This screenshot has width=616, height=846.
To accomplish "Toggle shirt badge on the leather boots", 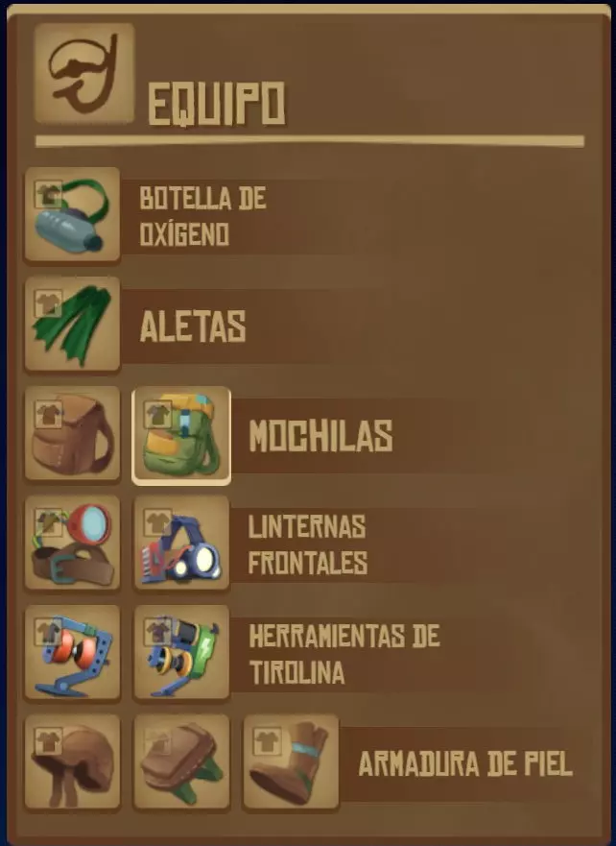I will [x=268, y=742].
